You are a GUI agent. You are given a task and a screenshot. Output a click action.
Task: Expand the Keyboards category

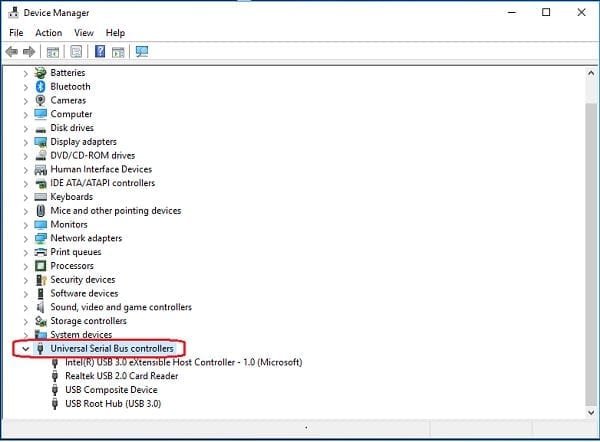(25, 197)
